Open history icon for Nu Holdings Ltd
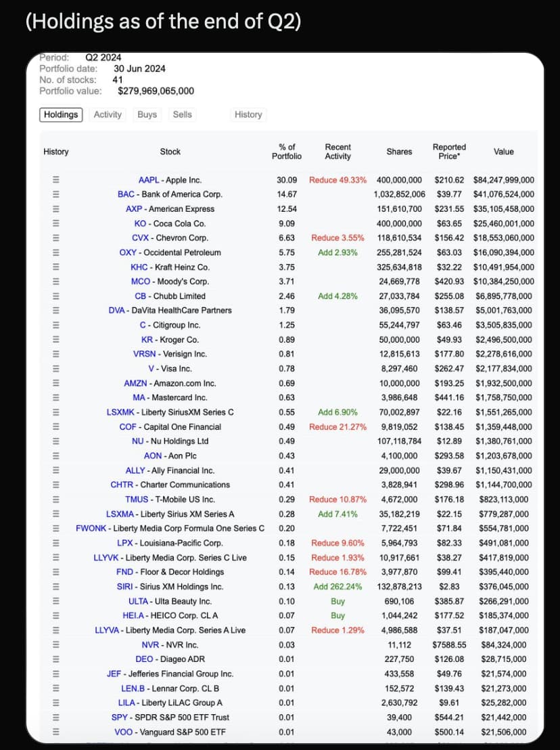Screen dimensions: 560x750 [x=56, y=441]
